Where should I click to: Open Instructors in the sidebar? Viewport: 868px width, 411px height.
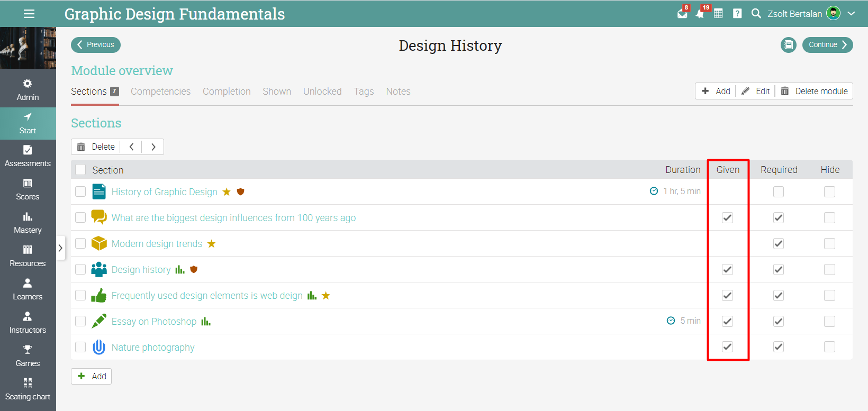pyautogui.click(x=28, y=323)
